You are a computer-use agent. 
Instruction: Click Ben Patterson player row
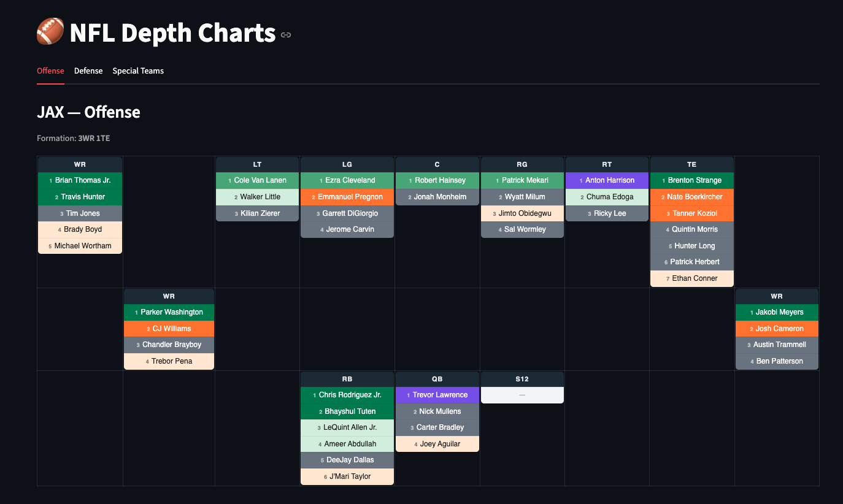point(777,361)
